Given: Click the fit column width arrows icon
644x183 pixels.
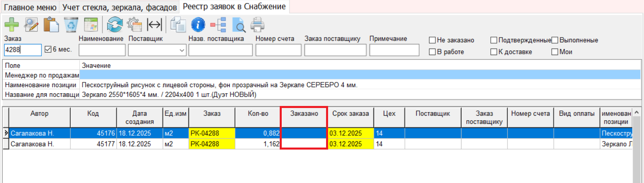Looking at the screenshot, I should tap(154, 25).
